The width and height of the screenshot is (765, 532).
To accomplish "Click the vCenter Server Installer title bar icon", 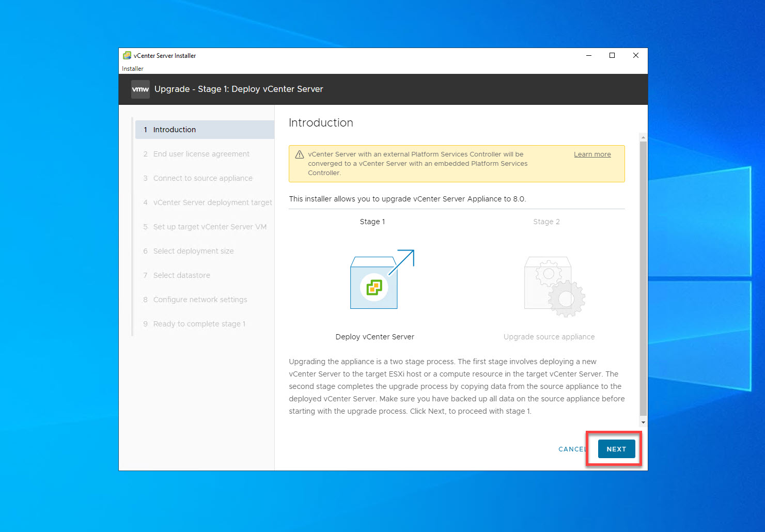I will [x=127, y=55].
